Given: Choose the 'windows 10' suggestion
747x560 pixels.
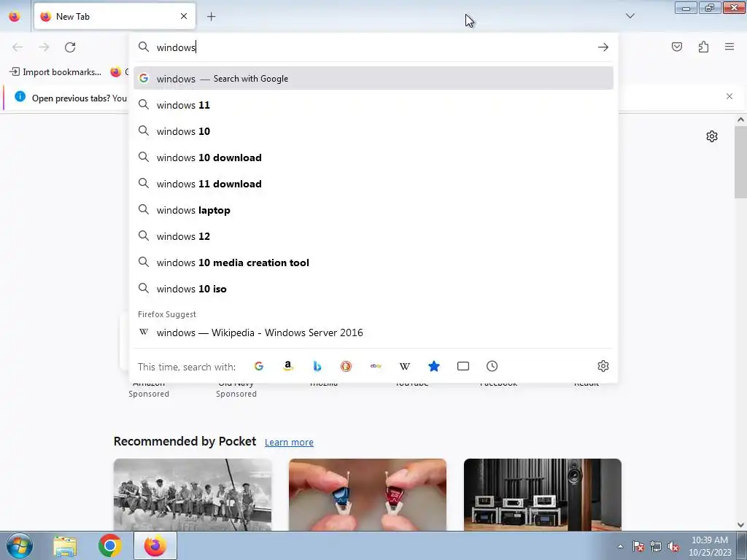Looking at the screenshot, I should [373, 131].
